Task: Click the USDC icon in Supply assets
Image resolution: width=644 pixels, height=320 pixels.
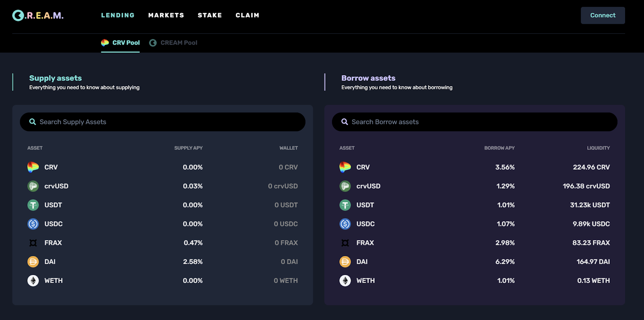Action: [33, 224]
